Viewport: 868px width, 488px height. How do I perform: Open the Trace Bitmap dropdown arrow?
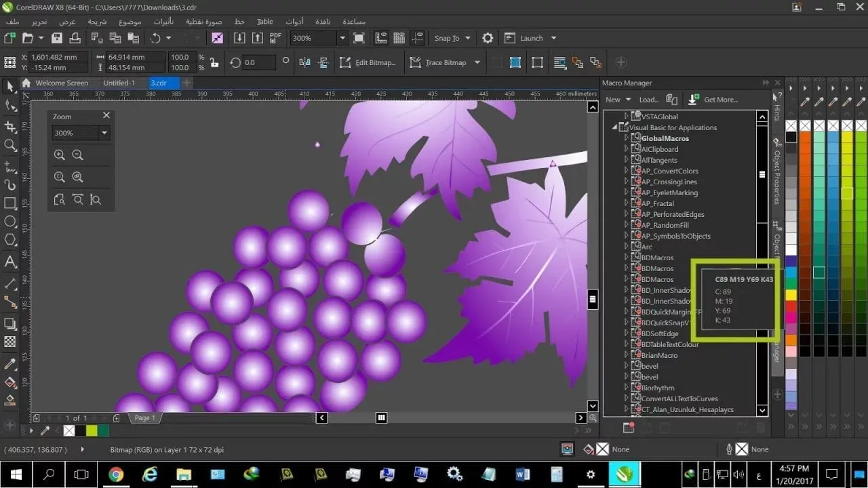click(477, 62)
